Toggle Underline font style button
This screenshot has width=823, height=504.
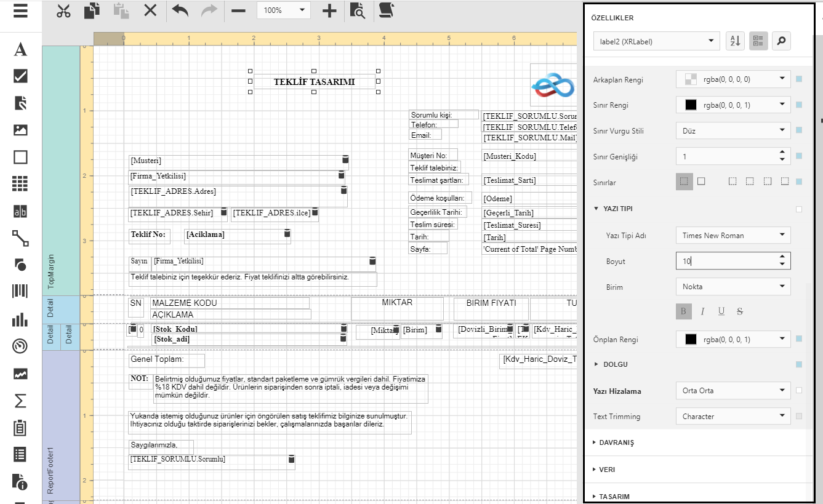click(721, 311)
